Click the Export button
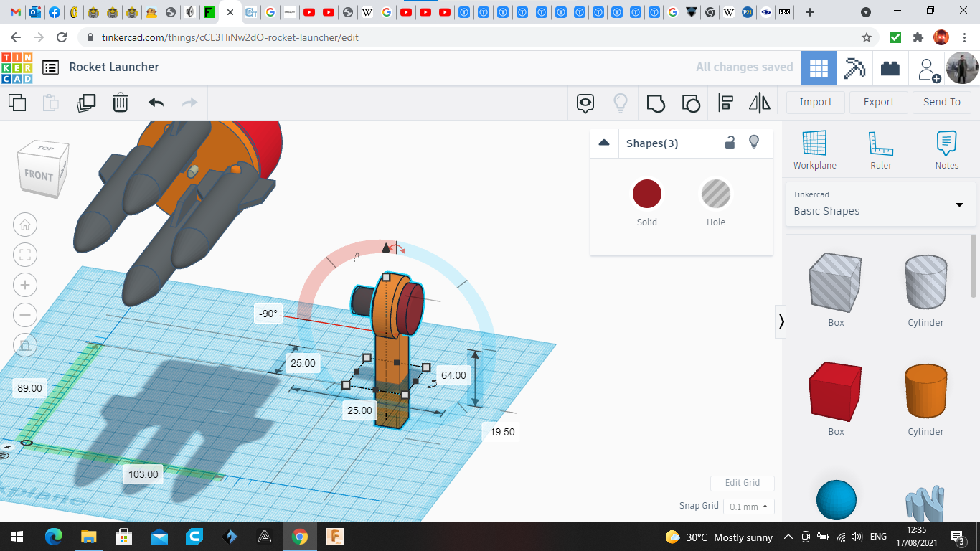The image size is (980, 551). coord(878,102)
